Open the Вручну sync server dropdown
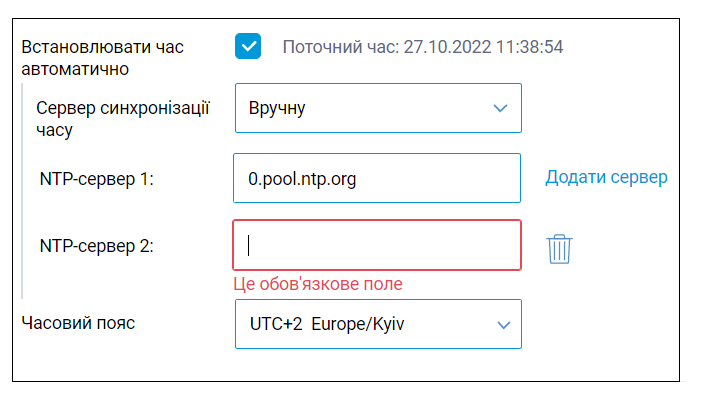This screenshot has height=410, width=703. tap(378, 108)
